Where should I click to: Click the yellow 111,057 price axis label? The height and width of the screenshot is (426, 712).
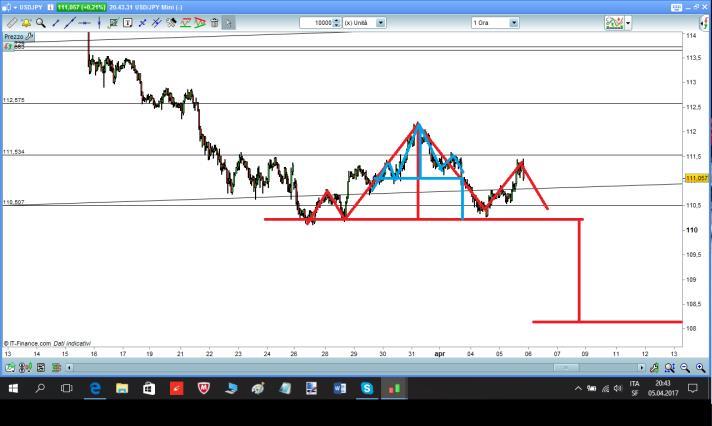(x=697, y=178)
